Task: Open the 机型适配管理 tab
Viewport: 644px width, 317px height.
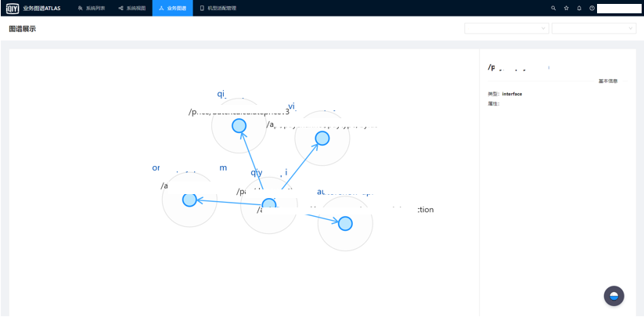Action: point(218,8)
